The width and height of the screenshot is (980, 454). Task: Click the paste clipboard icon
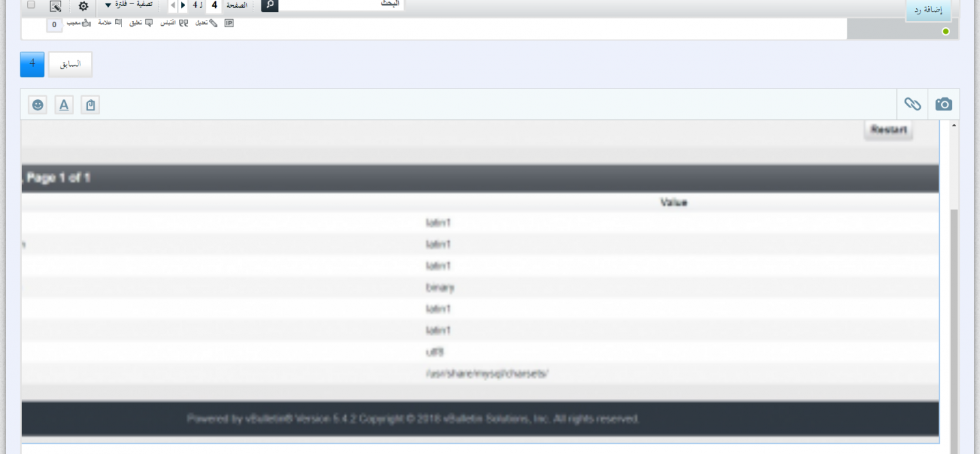91,105
